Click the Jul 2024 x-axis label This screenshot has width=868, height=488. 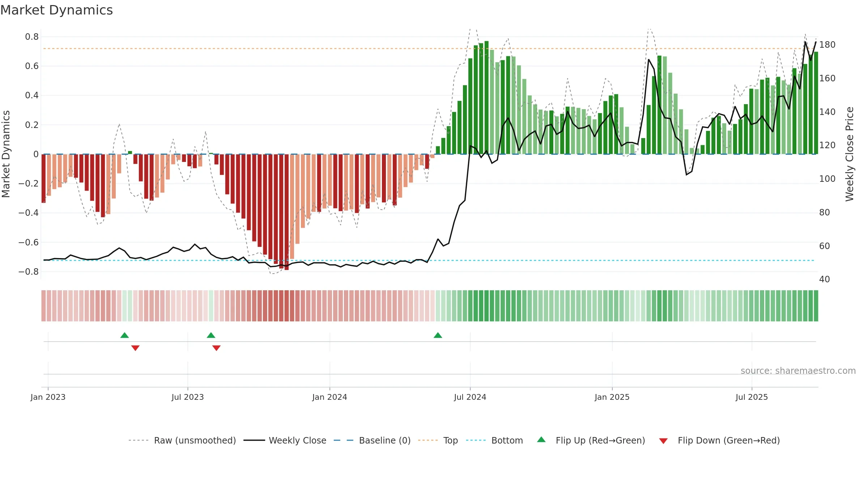coord(470,397)
